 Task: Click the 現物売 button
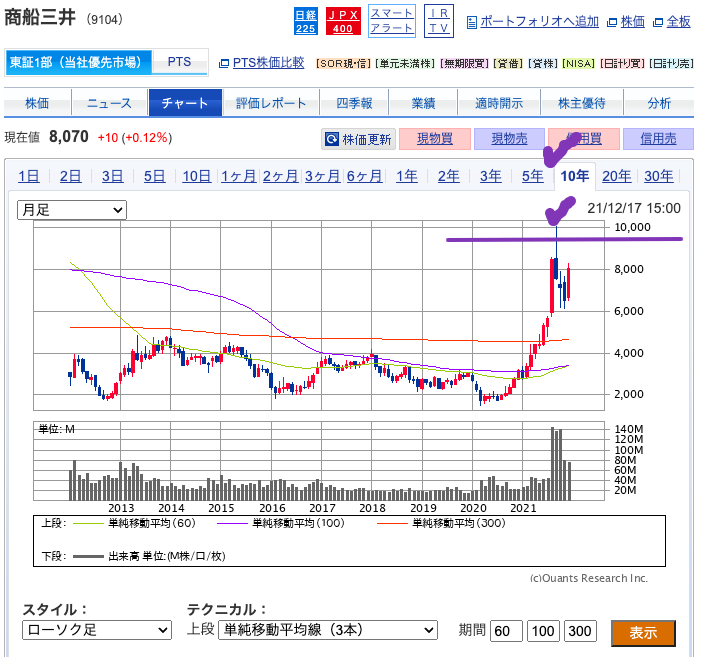coord(509,139)
